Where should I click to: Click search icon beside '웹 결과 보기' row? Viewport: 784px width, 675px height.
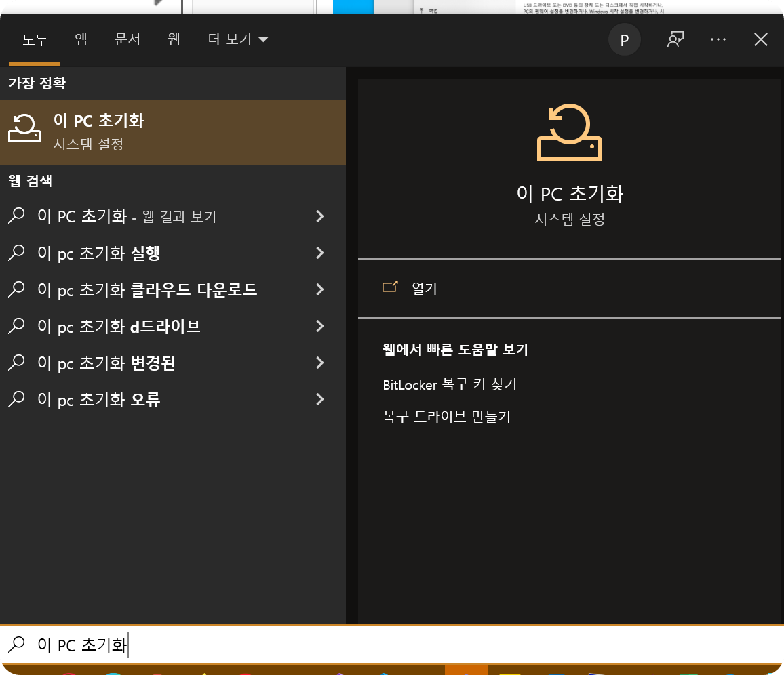[x=16, y=216]
